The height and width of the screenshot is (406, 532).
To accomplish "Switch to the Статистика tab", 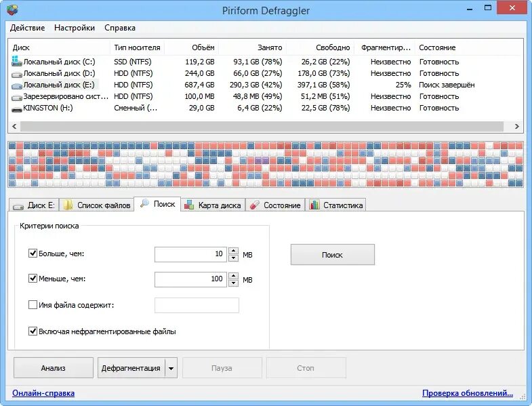I will [x=335, y=205].
